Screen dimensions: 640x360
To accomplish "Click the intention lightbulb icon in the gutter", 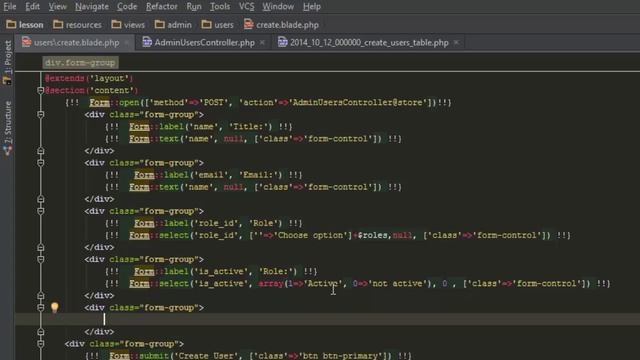I will coord(54,307).
